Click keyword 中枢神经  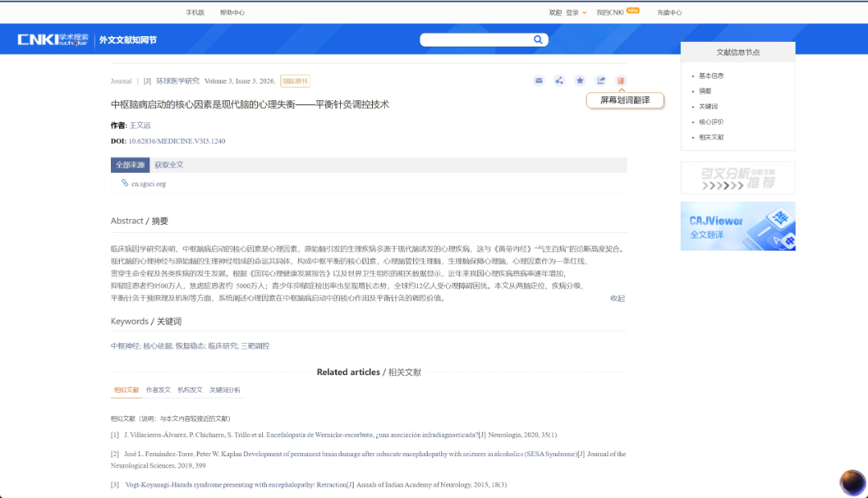(x=125, y=346)
